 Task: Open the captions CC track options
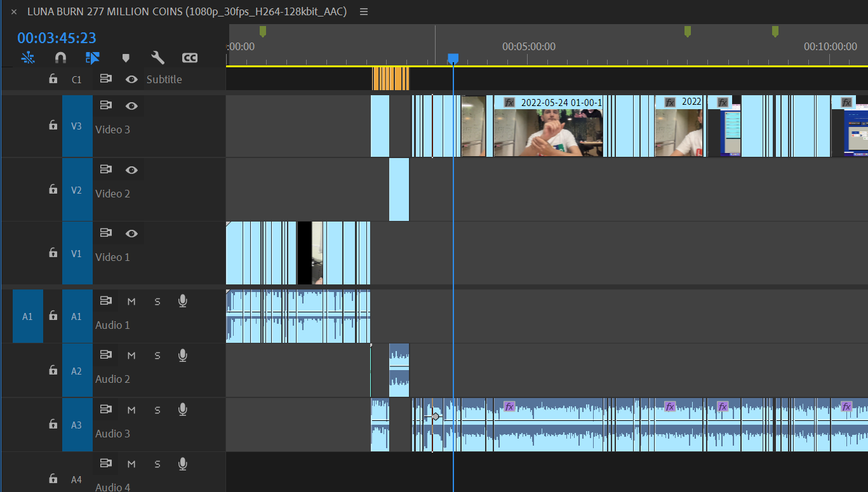(190, 58)
